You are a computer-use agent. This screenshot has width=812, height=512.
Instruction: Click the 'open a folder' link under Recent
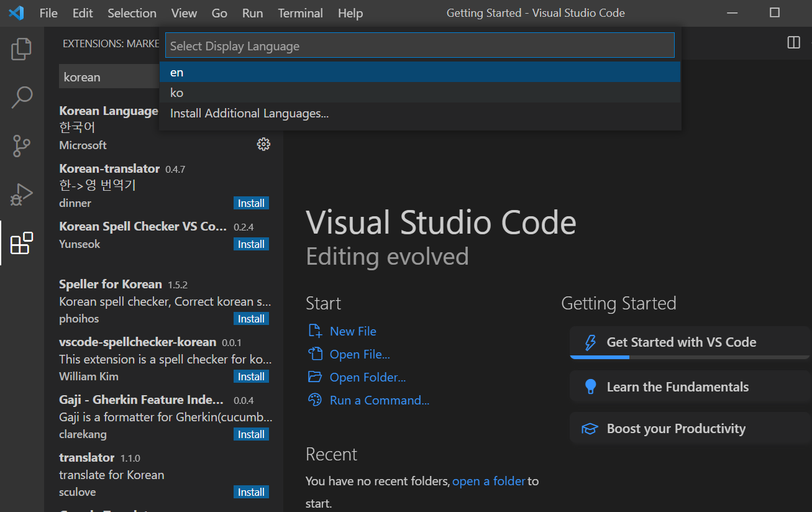[489, 481]
